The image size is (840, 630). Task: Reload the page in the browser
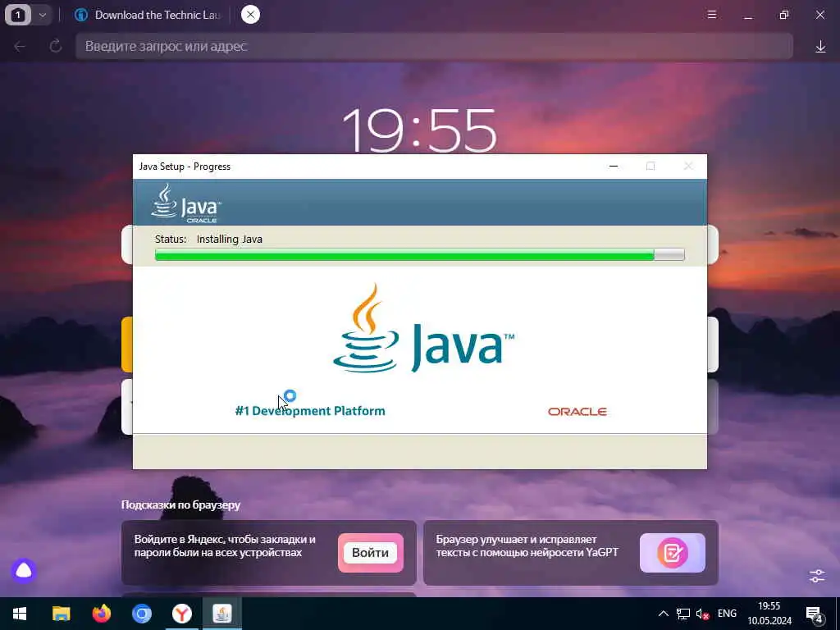click(56, 47)
